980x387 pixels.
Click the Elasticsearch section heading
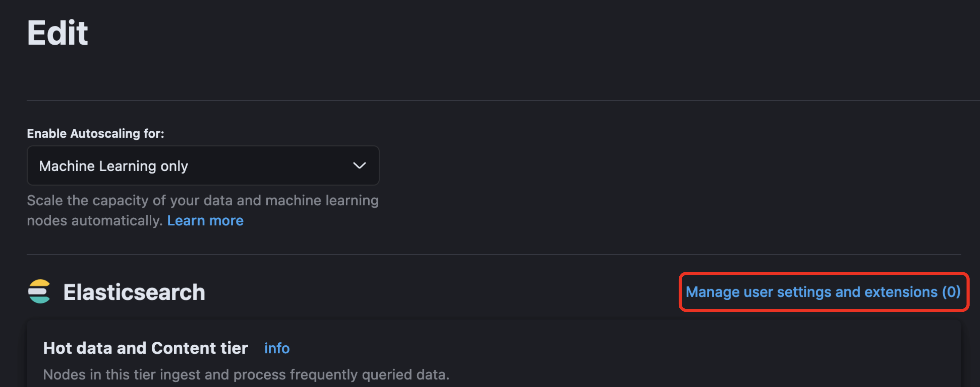tap(135, 292)
